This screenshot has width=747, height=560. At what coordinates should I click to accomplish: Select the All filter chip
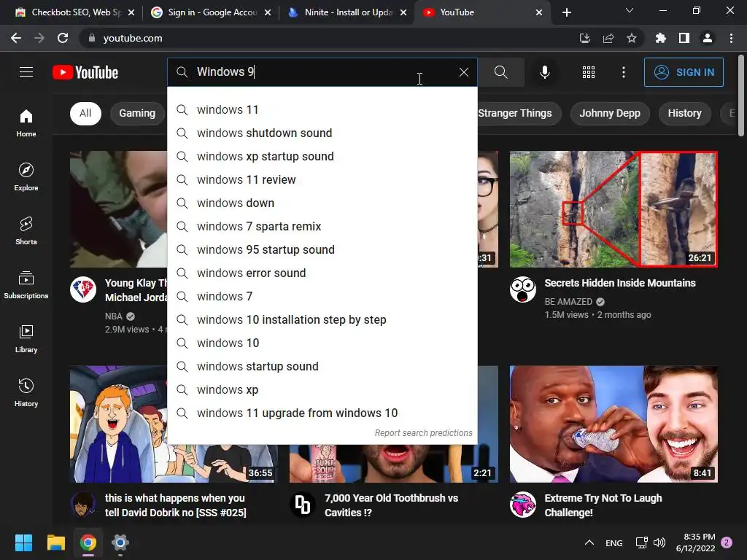click(85, 113)
